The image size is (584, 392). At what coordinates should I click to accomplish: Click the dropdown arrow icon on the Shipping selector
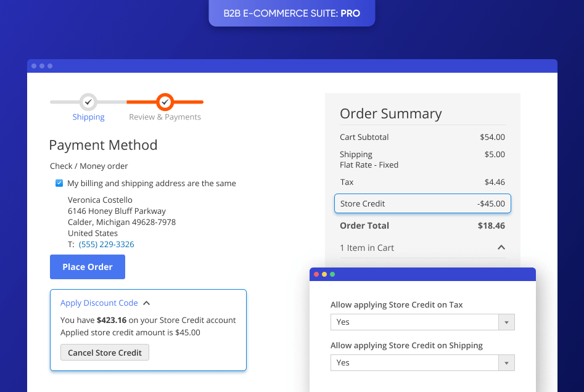click(x=506, y=362)
